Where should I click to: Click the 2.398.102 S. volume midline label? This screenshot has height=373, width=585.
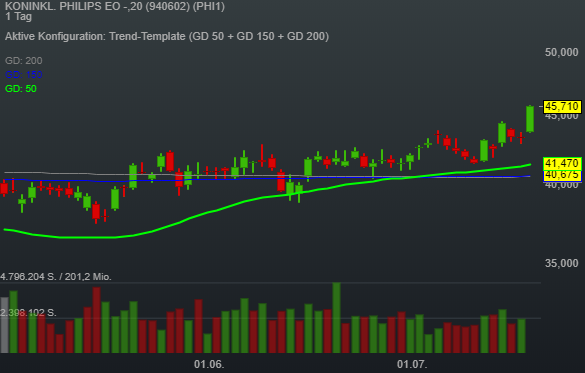click(28, 313)
